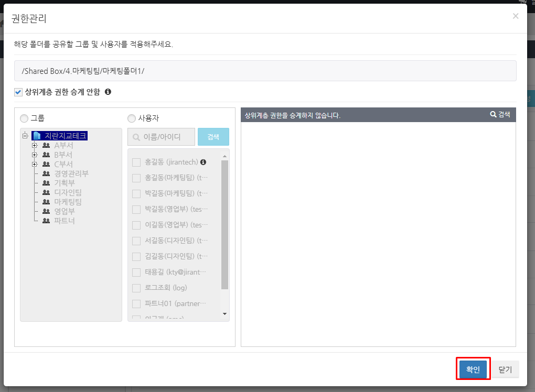Expand the C부서 tree node
The image size is (535, 392).
pyautogui.click(x=35, y=165)
